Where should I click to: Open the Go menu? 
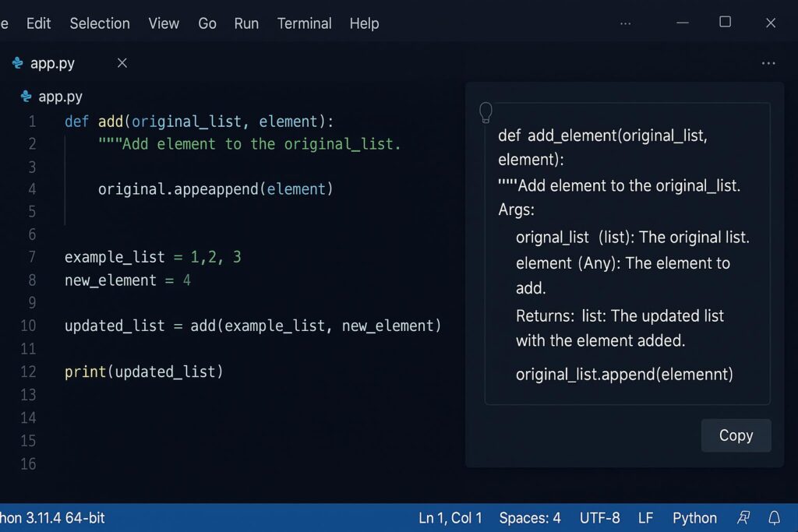click(x=207, y=23)
